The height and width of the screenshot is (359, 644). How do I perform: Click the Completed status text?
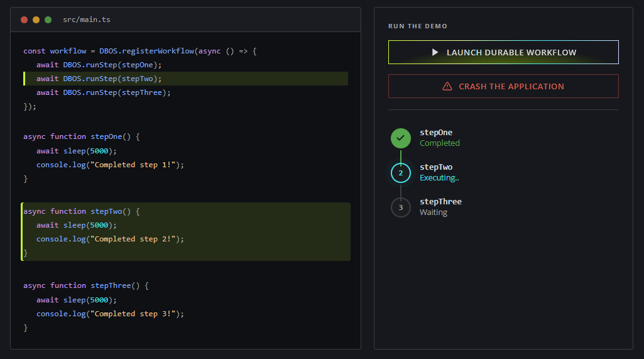(x=439, y=143)
